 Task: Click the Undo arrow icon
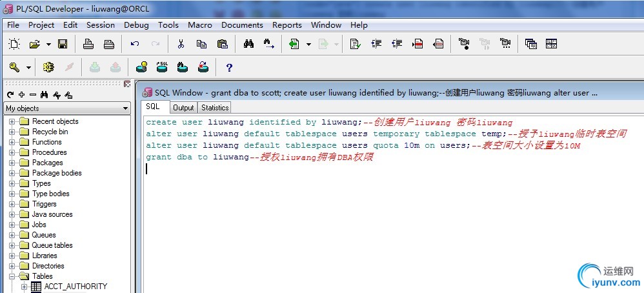point(135,43)
